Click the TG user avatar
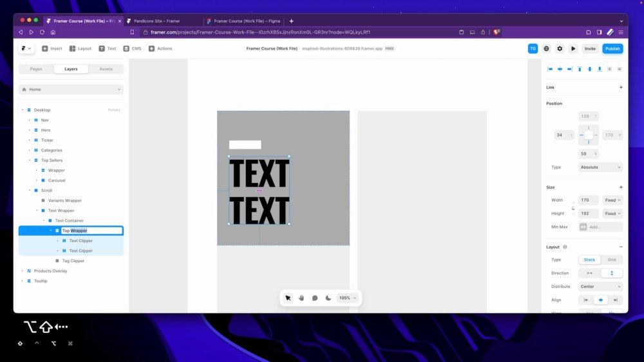 click(533, 48)
